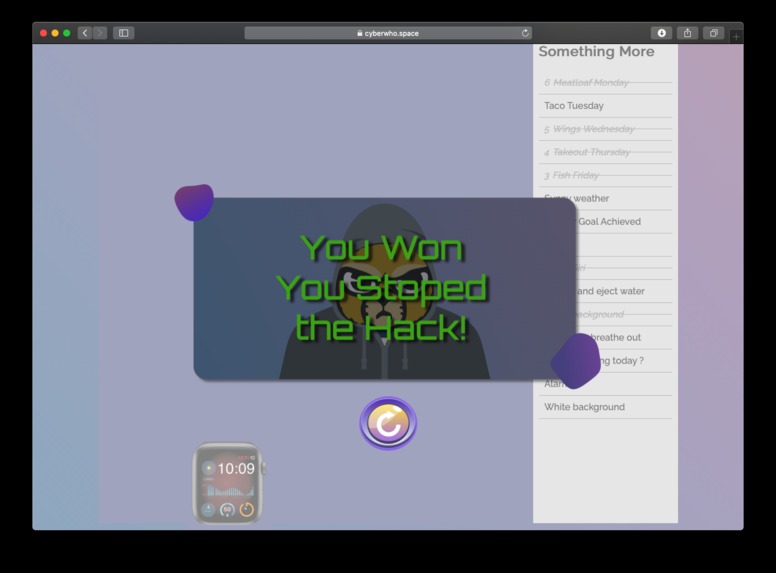Select the Taco Tuesday list item

tap(605, 106)
